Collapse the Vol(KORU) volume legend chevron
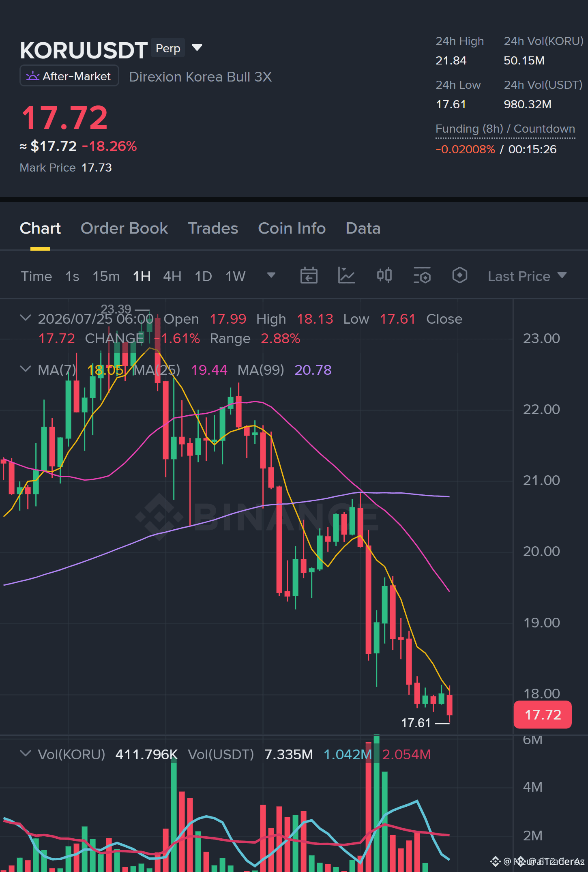588x872 pixels. point(26,754)
